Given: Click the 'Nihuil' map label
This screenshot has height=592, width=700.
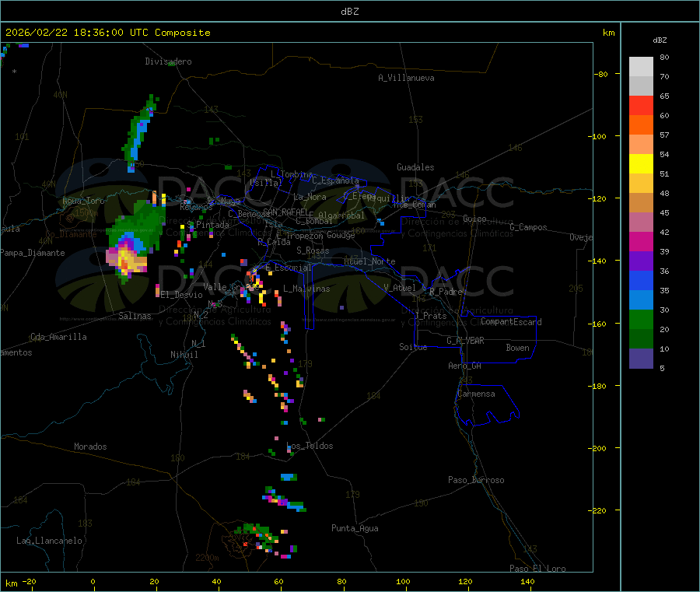Looking at the screenshot, I should coord(184,355).
